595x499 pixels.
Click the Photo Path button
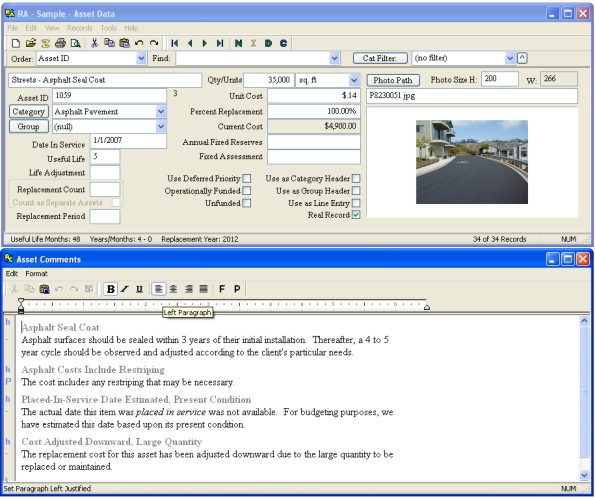393,80
